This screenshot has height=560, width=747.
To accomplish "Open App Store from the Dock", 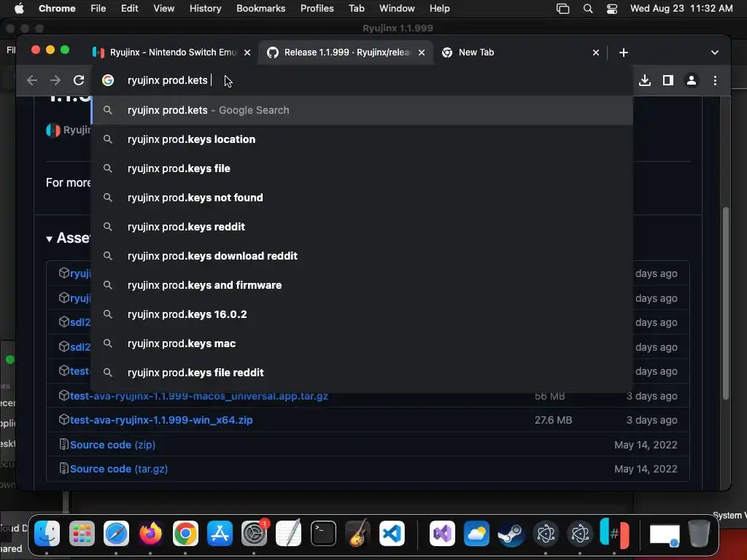I will (220, 533).
